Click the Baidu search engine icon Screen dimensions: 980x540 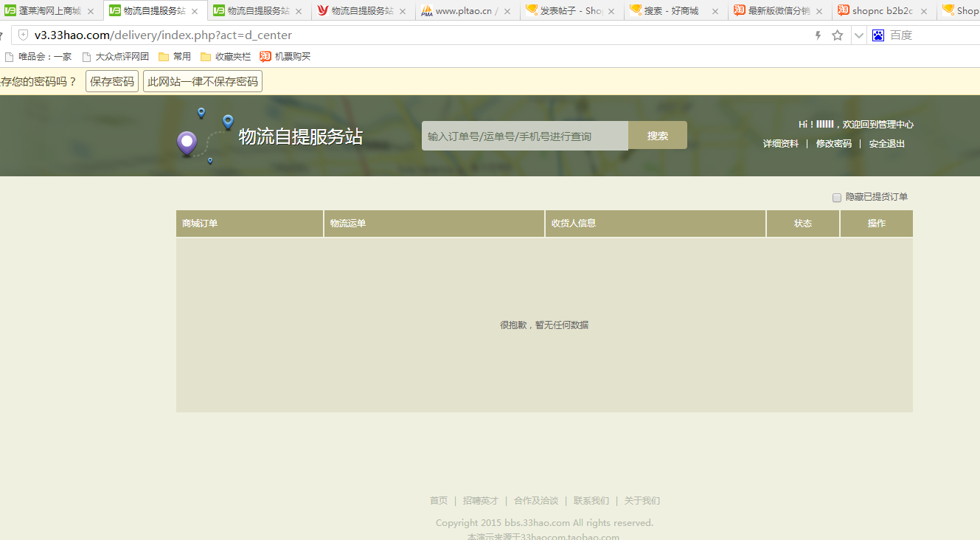(878, 35)
